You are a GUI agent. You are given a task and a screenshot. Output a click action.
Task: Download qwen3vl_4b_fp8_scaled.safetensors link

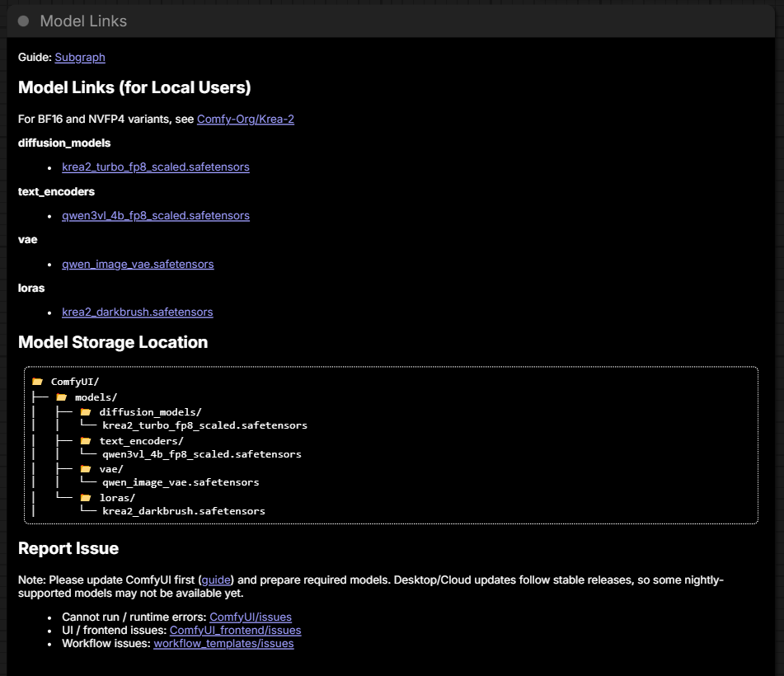[x=156, y=215]
